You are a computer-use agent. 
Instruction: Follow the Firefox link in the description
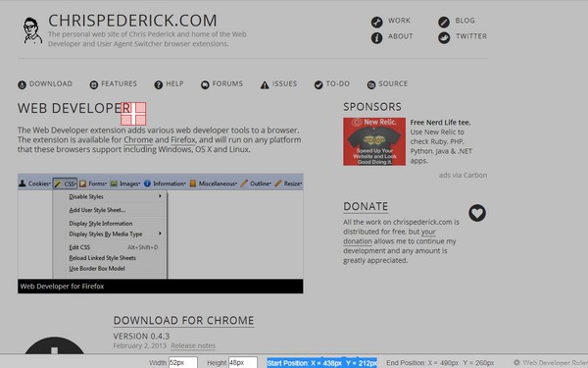coord(183,139)
